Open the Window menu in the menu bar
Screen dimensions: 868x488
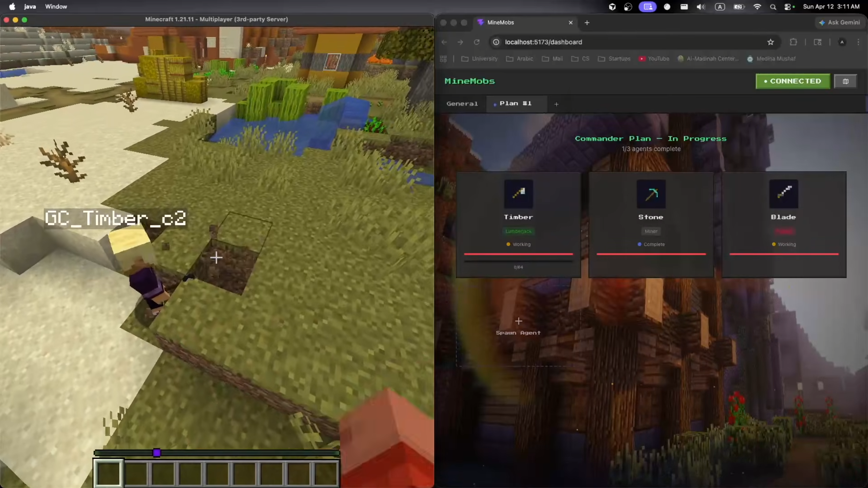click(x=56, y=6)
